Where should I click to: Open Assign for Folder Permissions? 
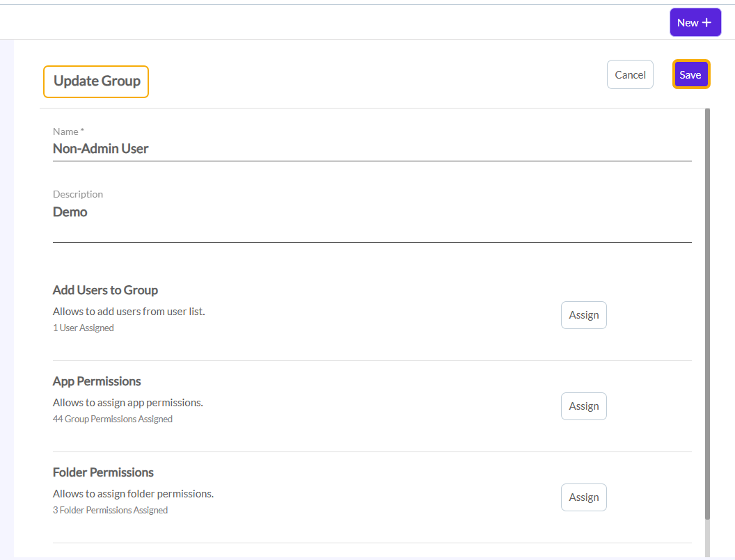pos(583,497)
